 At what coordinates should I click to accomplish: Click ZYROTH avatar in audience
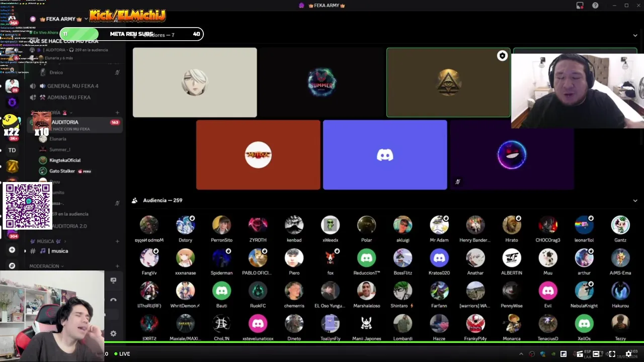click(x=258, y=225)
